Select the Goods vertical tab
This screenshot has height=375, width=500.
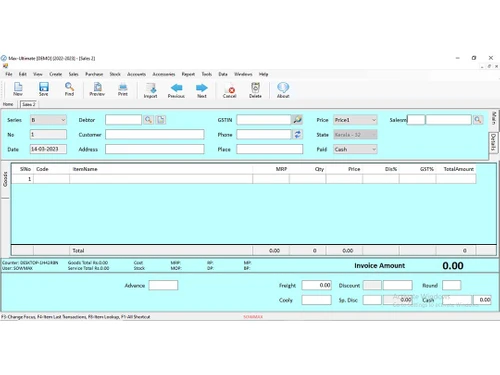click(5, 179)
